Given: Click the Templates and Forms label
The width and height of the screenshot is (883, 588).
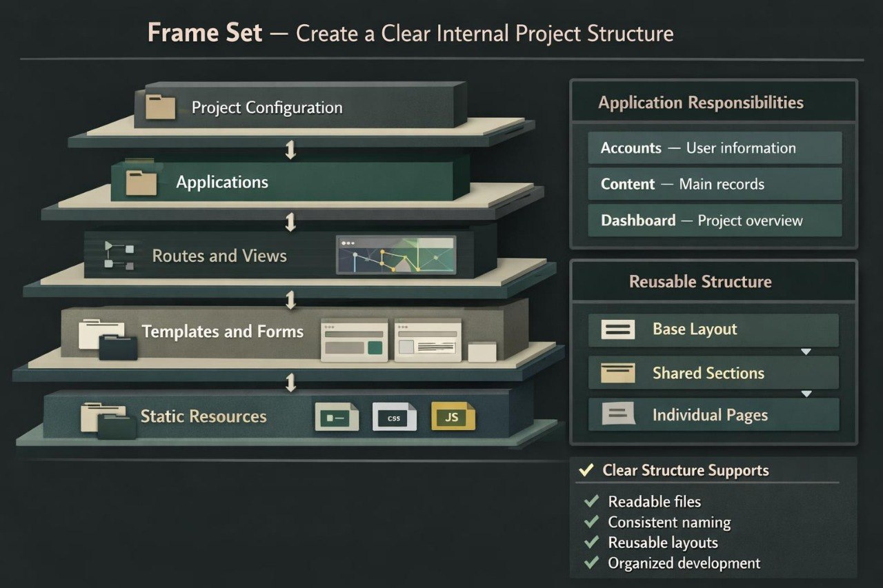Looking at the screenshot, I should pyautogui.click(x=223, y=332).
